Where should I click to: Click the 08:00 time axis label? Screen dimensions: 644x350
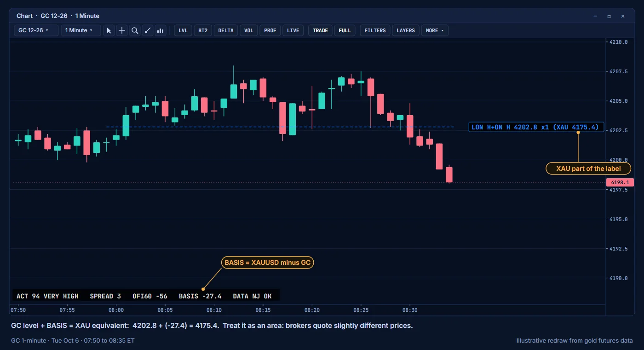[x=116, y=310]
